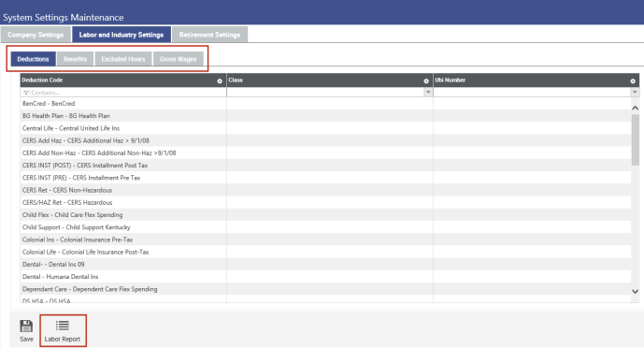The image size is (644, 349).
Task: Open the Gross Wages sub-tab
Action: coord(179,59)
